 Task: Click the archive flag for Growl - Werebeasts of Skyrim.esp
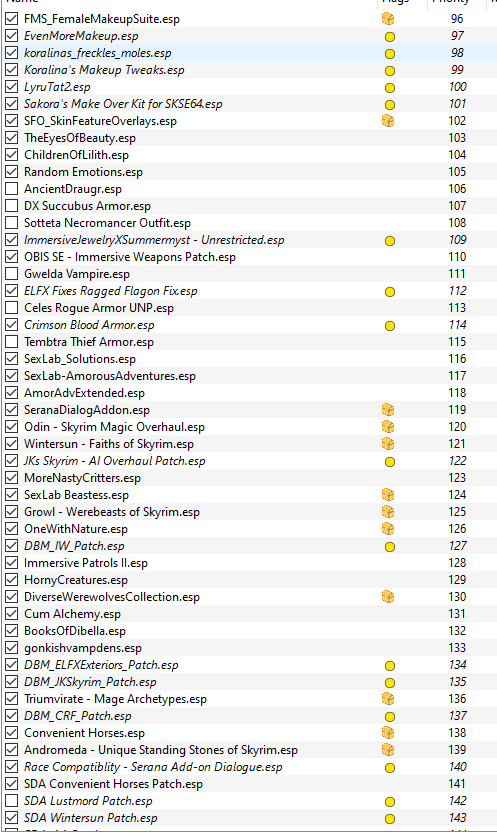pyautogui.click(x=388, y=512)
